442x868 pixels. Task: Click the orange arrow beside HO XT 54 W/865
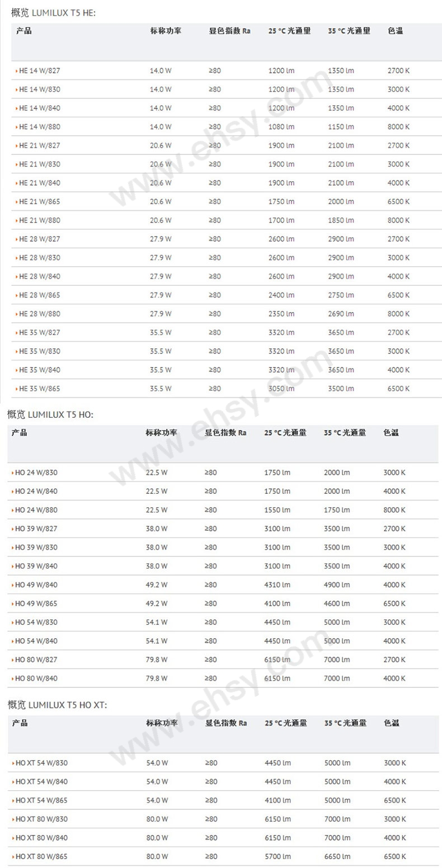point(13,800)
